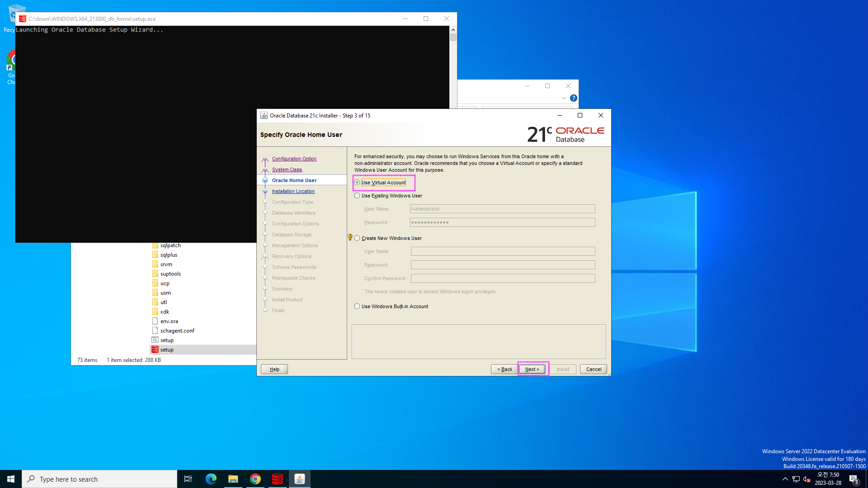Viewport: 868px width, 488px height.
Task: Click the yellow lightbulb hint icon
Action: [x=350, y=237]
